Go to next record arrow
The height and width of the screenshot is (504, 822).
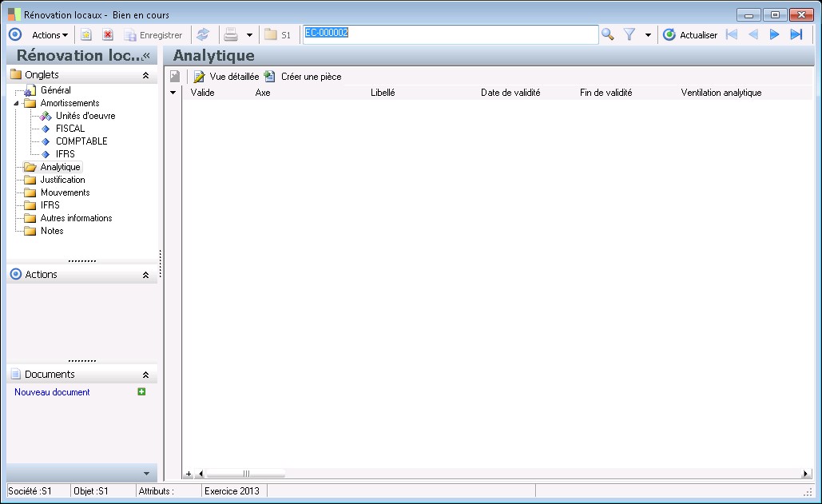pyautogui.click(x=774, y=34)
